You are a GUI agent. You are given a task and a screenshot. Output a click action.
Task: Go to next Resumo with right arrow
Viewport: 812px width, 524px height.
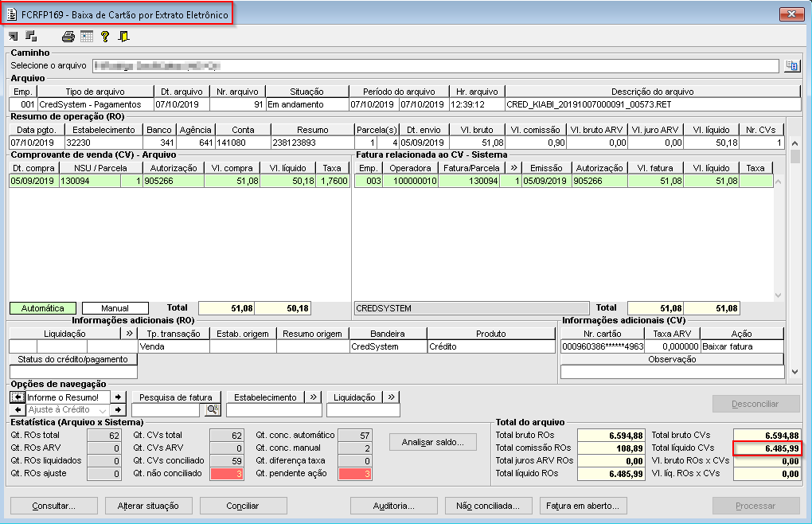tap(118, 397)
